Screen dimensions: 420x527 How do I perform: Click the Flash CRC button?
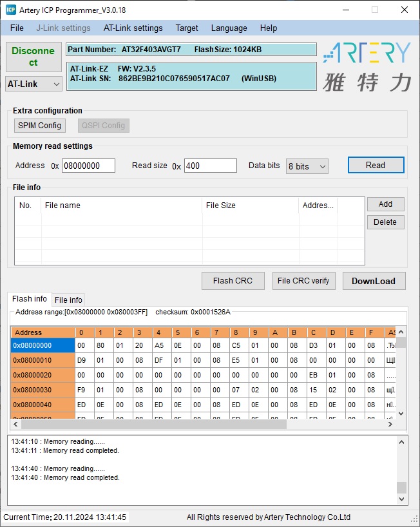233,281
